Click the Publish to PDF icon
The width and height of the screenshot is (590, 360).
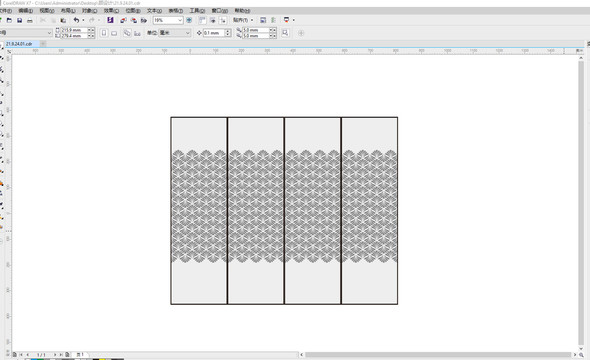pos(144,20)
